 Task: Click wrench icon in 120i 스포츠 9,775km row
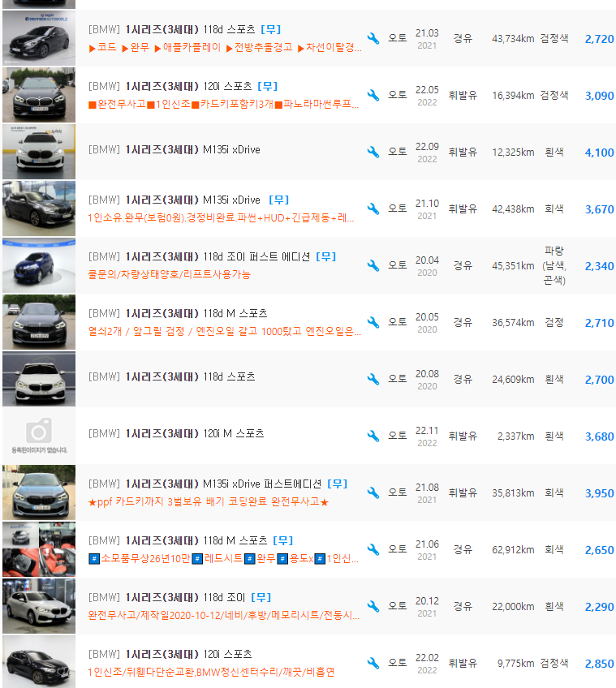[x=373, y=663]
